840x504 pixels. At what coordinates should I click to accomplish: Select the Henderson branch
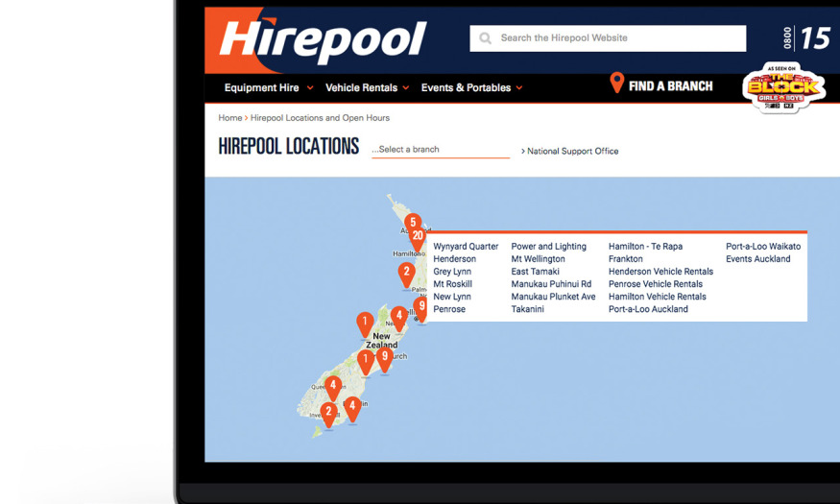click(x=454, y=258)
